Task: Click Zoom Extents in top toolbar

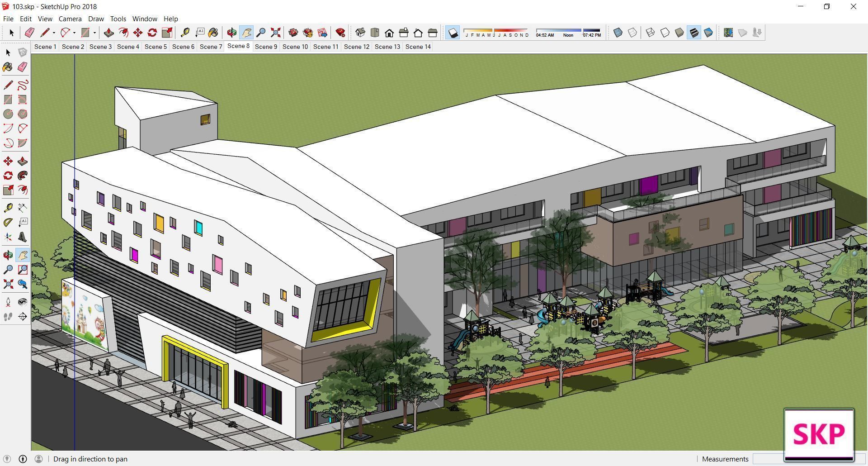Action: coord(275,33)
